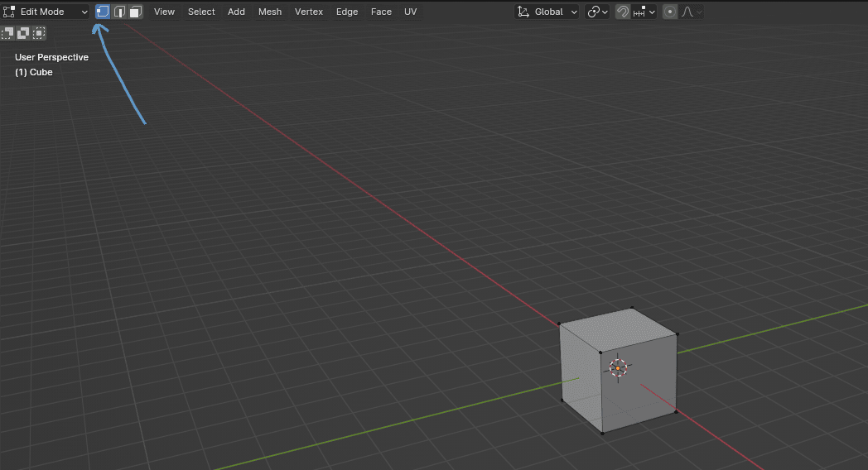Choose the Set new selection mode icon
Screen dimensions: 868x470
(x=7, y=33)
